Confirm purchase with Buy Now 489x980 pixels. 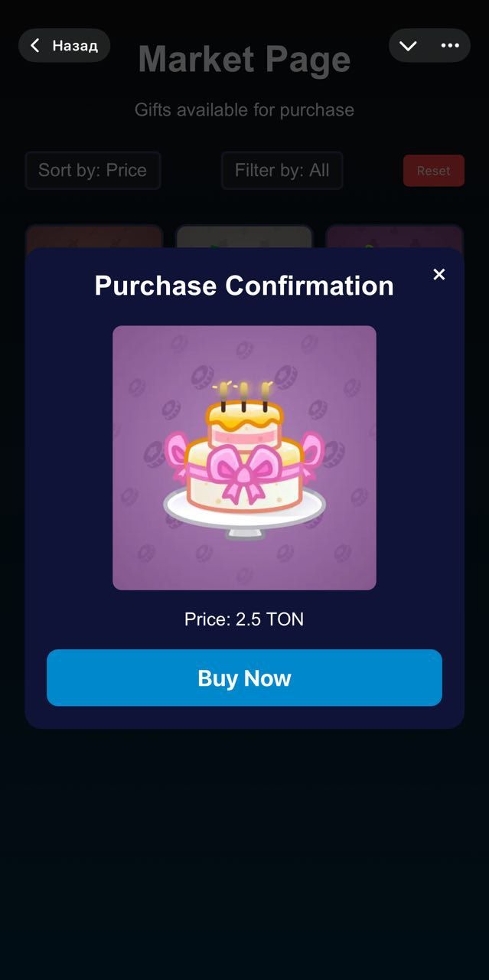pos(244,678)
